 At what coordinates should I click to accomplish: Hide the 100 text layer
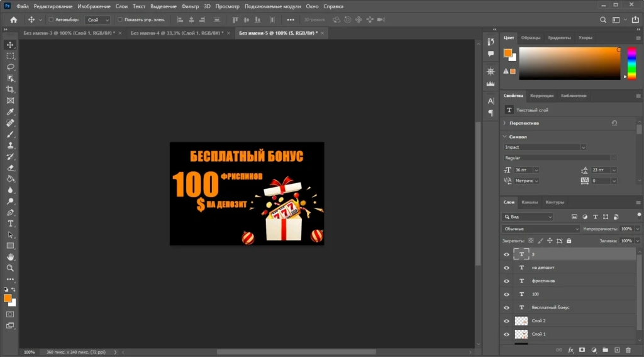tap(506, 295)
